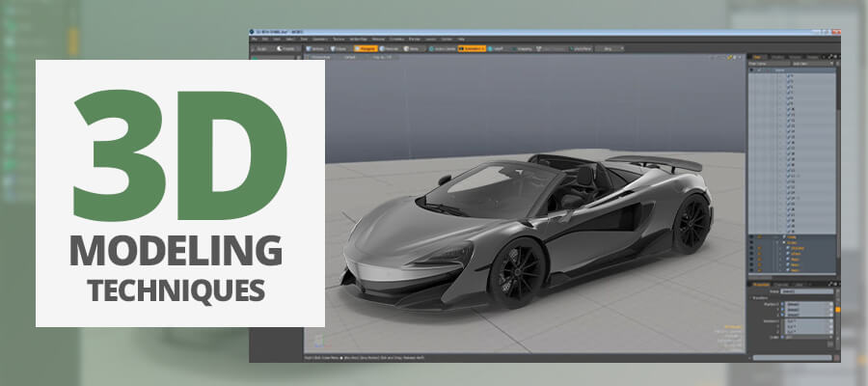Click the Sculpt button in toolbar

coord(264,47)
